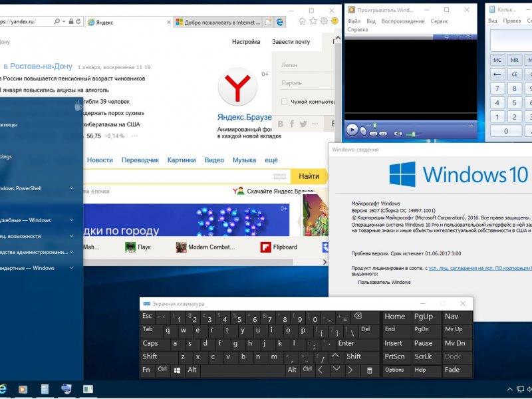Open the Internet Explorer favorites star

click(313, 21)
